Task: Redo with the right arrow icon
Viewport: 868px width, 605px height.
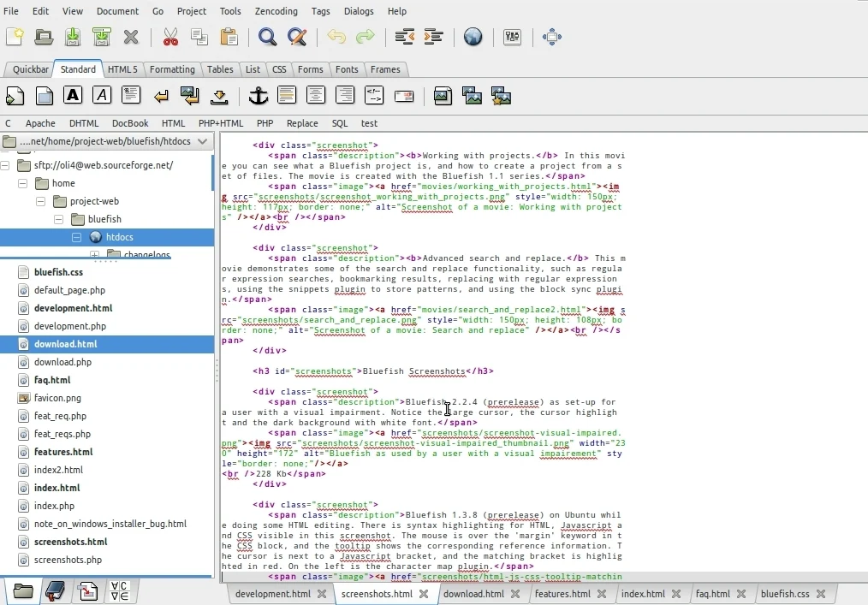Action: pos(366,37)
